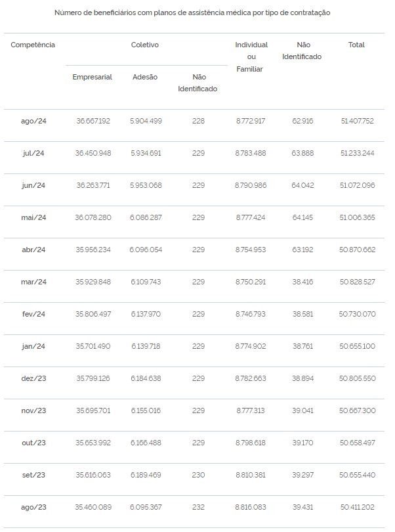Click Adesão value 6.086.287

click(x=146, y=217)
